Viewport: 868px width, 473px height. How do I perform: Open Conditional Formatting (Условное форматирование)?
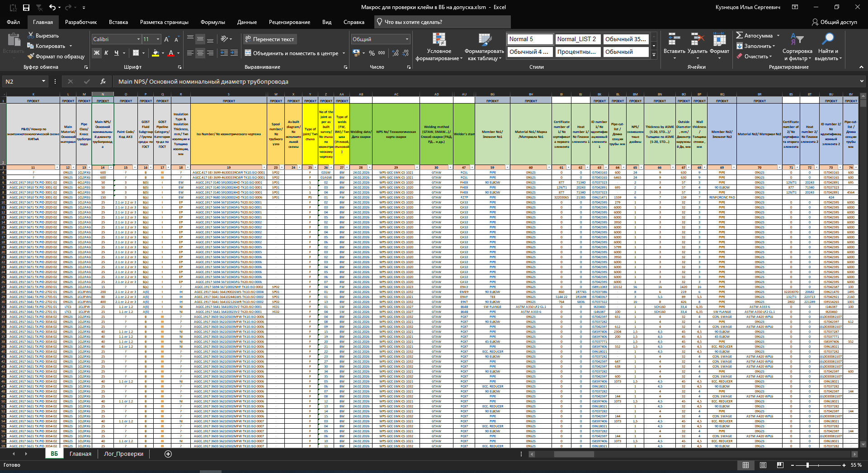pos(439,47)
